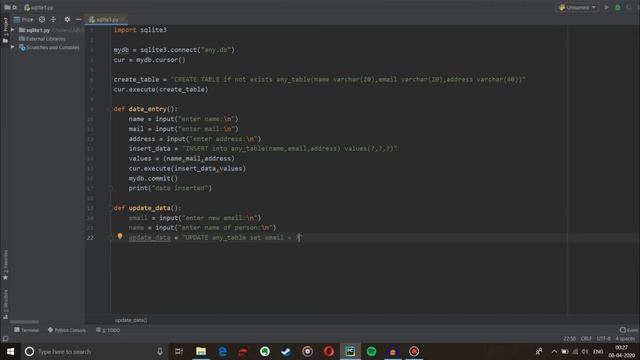This screenshot has width=640, height=360.
Task: Open the Event Log
Action: coord(629,330)
